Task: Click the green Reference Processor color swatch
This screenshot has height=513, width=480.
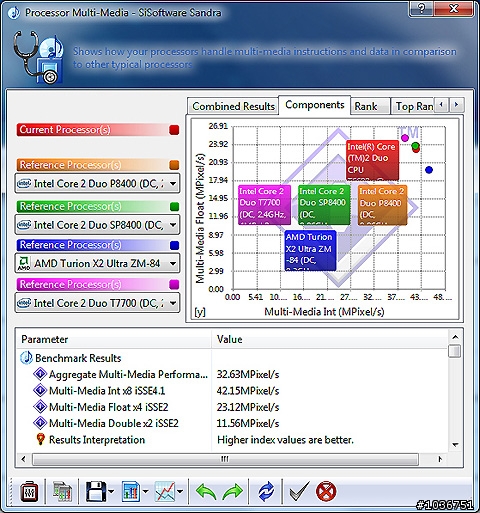Action: [174, 206]
